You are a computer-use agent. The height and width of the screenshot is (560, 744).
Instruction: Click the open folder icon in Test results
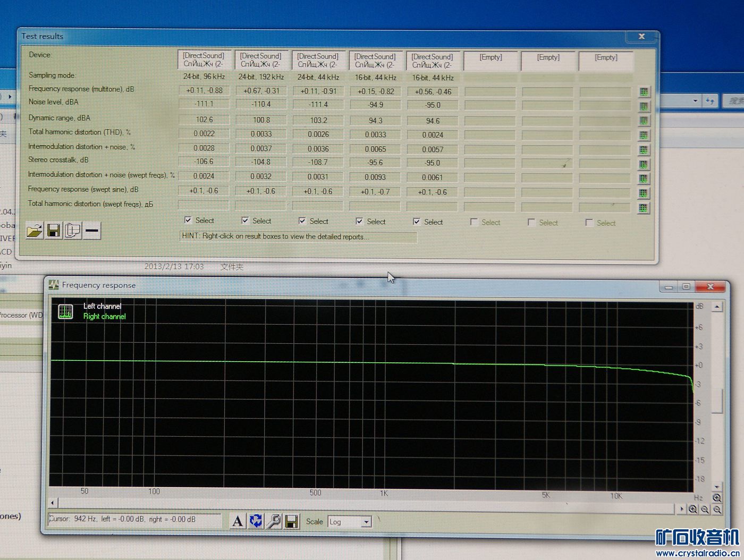click(35, 231)
